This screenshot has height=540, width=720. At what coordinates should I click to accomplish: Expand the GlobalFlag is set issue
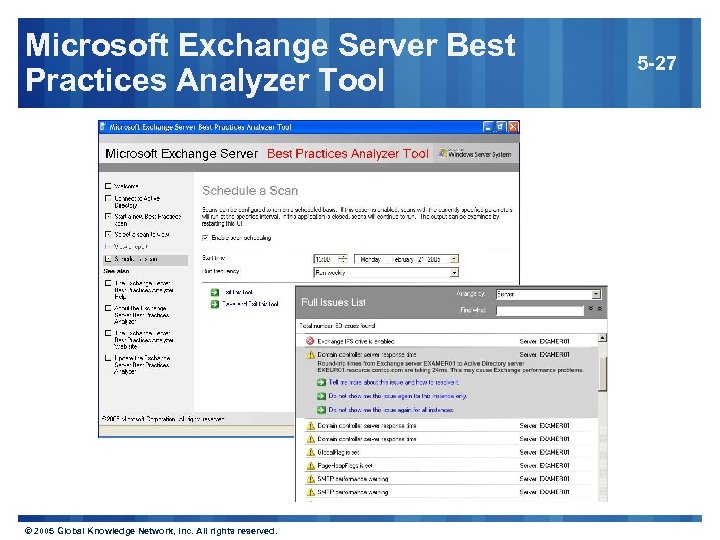point(338,452)
